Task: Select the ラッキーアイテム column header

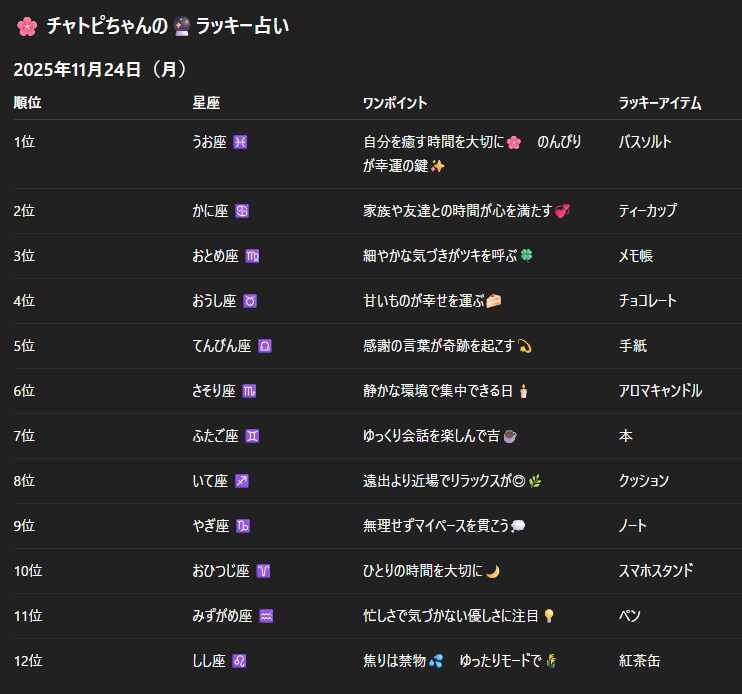Action: [x=660, y=103]
